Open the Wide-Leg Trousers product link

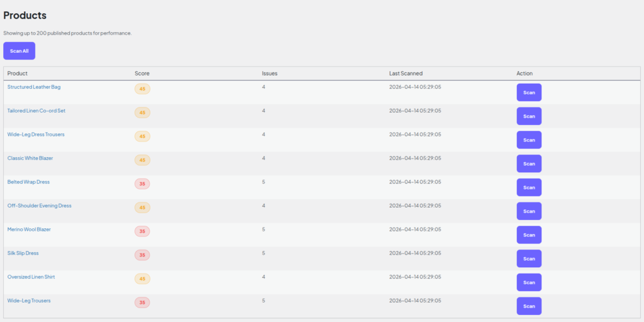tap(29, 301)
